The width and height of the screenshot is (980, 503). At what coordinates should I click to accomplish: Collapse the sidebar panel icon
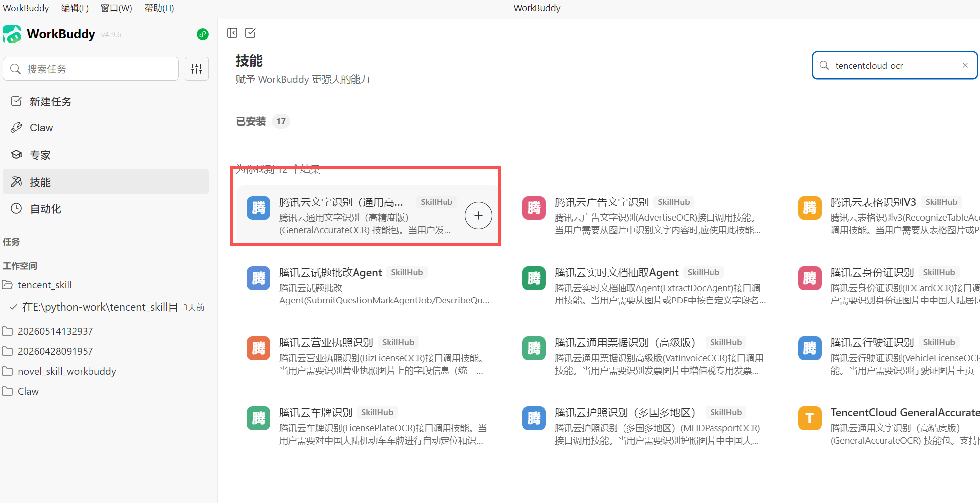click(x=232, y=33)
